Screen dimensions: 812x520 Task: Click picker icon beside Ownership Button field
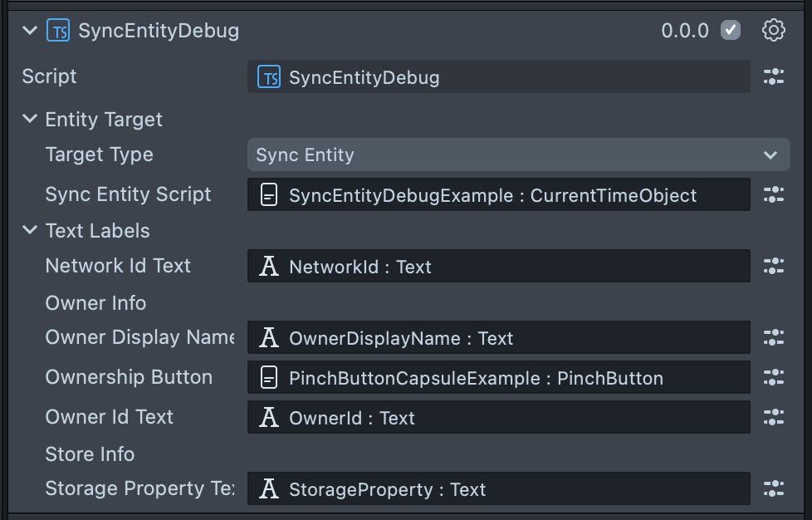click(x=773, y=378)
